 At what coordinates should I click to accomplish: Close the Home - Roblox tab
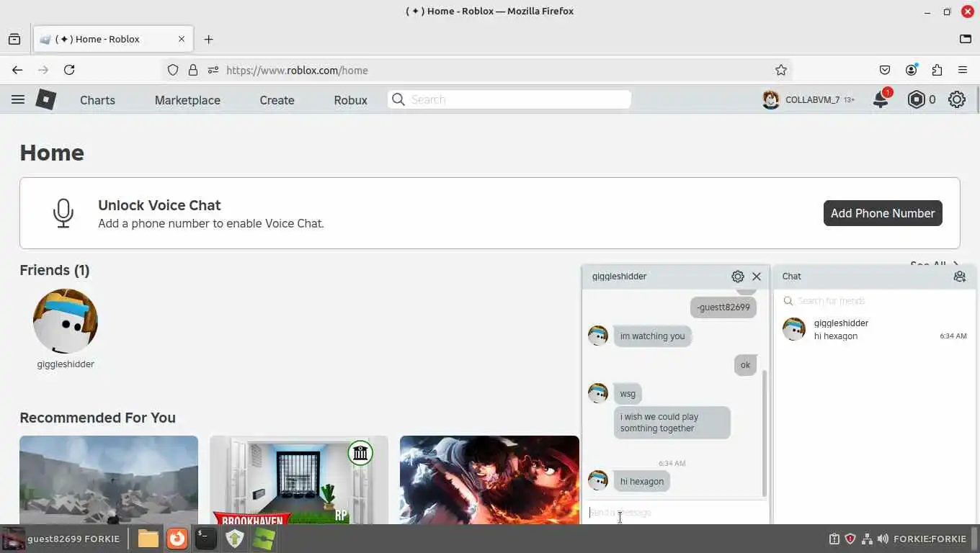click(182, 39)
